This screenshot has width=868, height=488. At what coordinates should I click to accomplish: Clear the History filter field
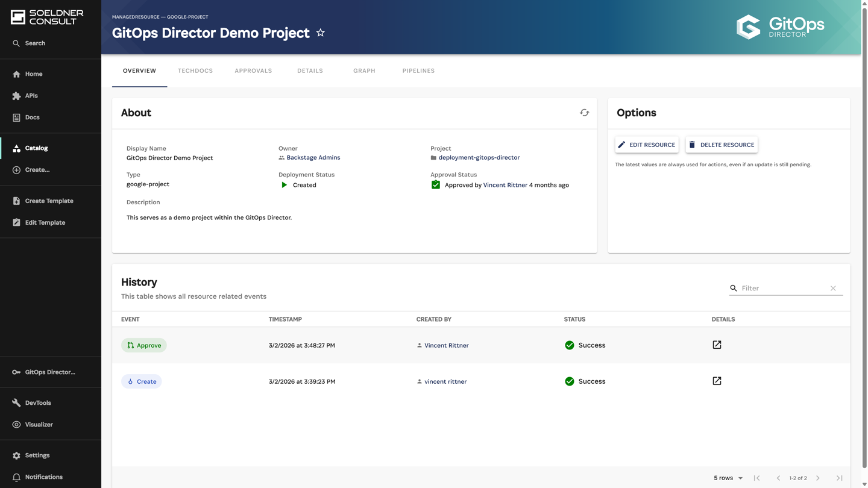coord(833,288)
